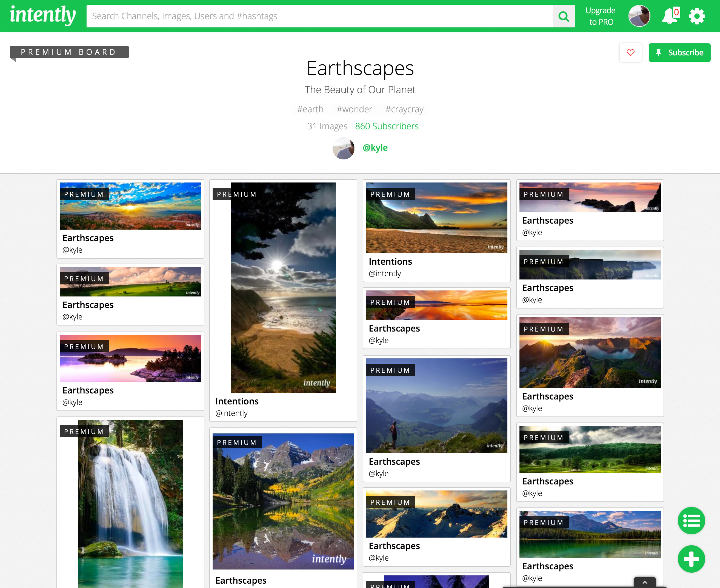Image resolution: width=720 pixels, height=588 pixels.
Task: Open the Intentions beach sunset image
Action: click(x=436, y=218)
